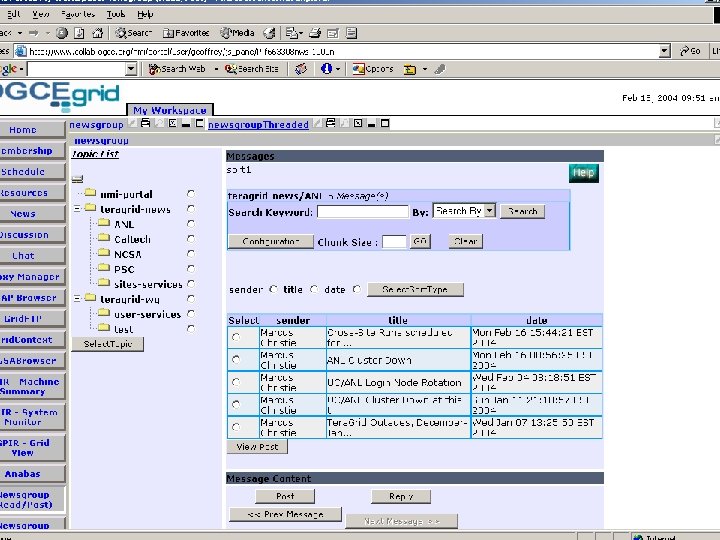
Task: Open Google toolbar Options
Action: [373, 69]
